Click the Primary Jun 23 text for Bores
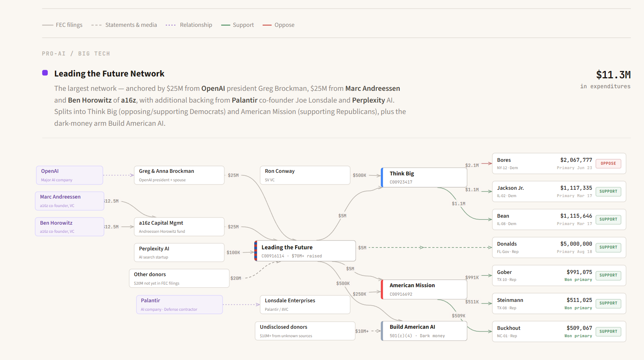This screenshot has height=360, width=644. click(575, 168)
